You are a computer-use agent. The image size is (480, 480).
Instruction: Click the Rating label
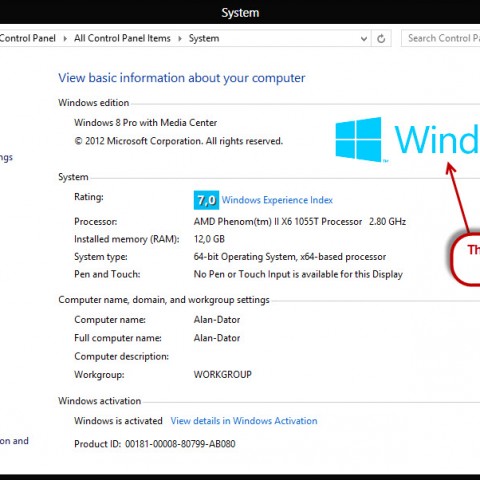[x=89, y=197]
